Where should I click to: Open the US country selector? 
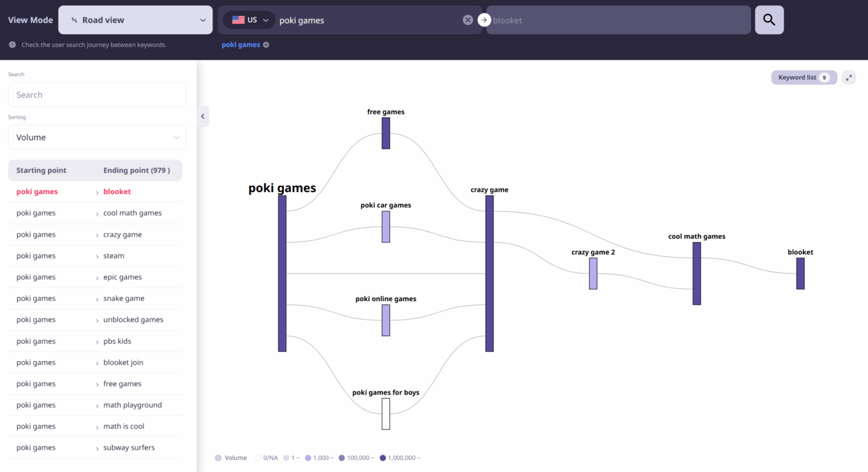pos(249,20)
